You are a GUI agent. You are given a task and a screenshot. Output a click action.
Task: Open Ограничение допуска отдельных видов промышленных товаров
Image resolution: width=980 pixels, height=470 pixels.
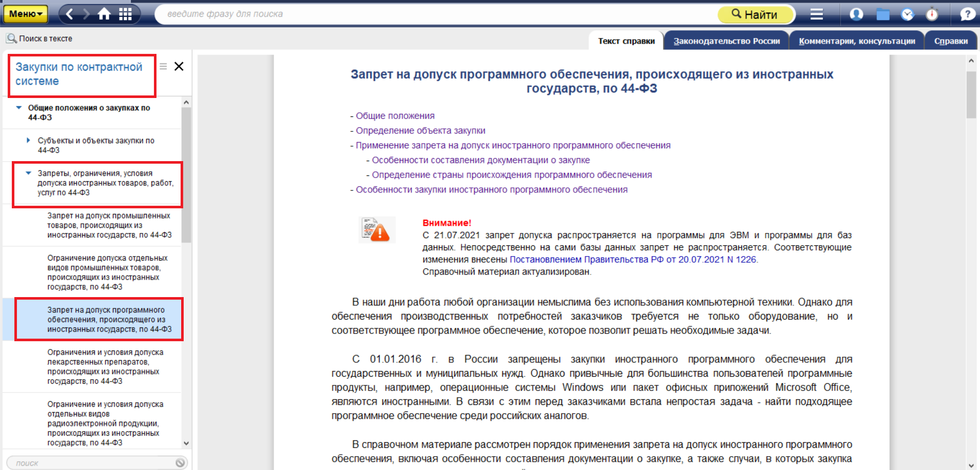tap(107, 272)
